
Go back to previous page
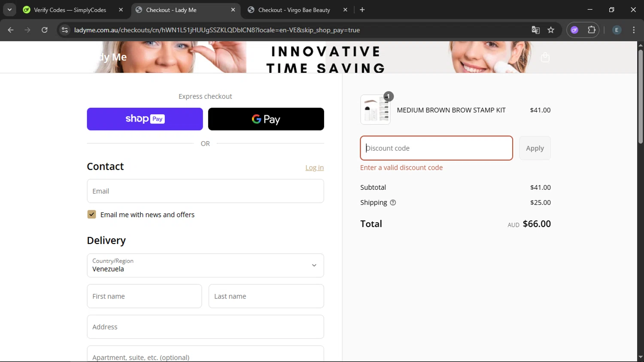(x=11, y=30)
